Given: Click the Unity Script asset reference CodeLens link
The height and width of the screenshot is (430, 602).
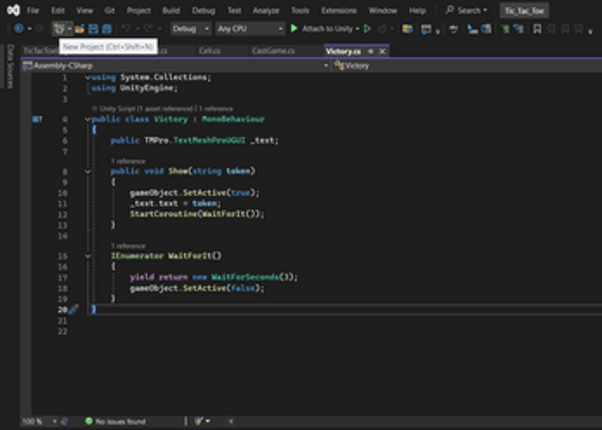Looking at the screenshot, I should coord(146,109).
